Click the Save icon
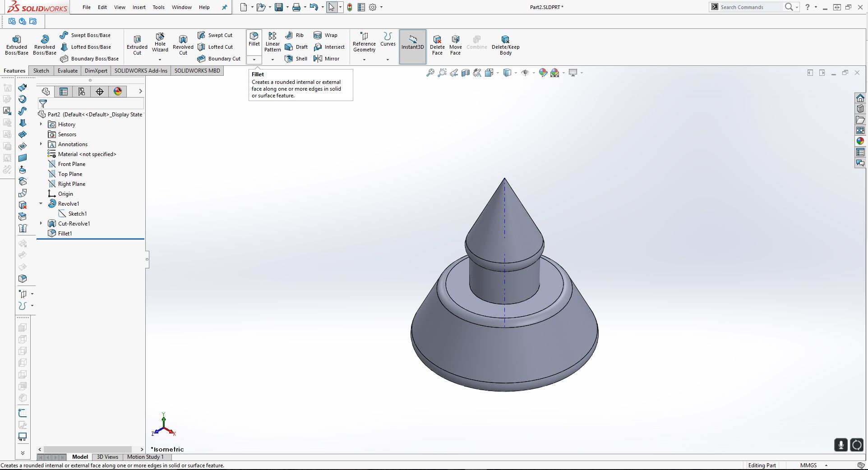Screen dimensions: 868x470 pos(279,7)
